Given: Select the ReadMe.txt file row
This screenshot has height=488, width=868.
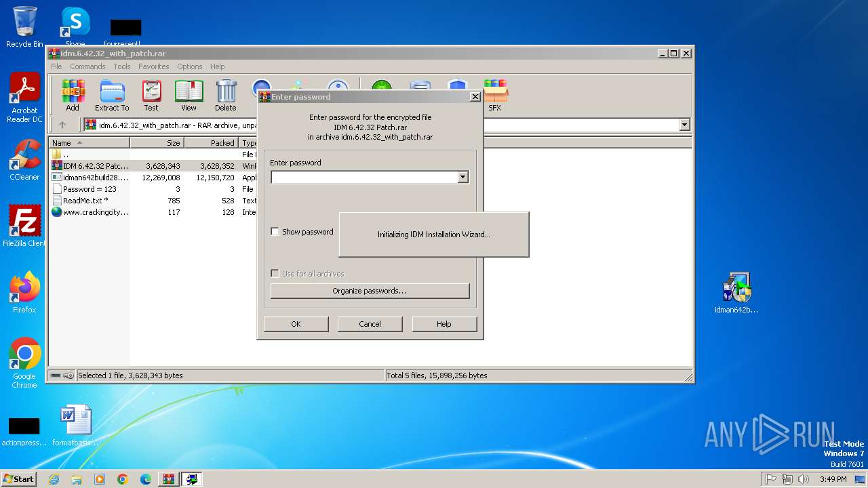Looking at the screenshot, I should pyautogui.click(x=153, y=201).
